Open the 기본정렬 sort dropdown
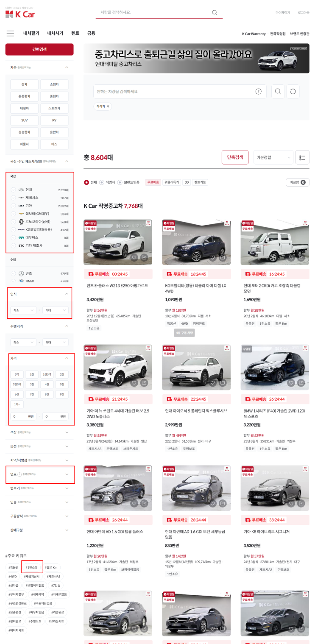 (273, 157)
